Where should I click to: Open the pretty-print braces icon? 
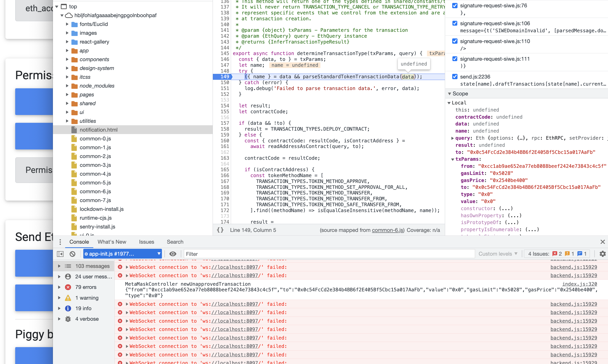220,230
